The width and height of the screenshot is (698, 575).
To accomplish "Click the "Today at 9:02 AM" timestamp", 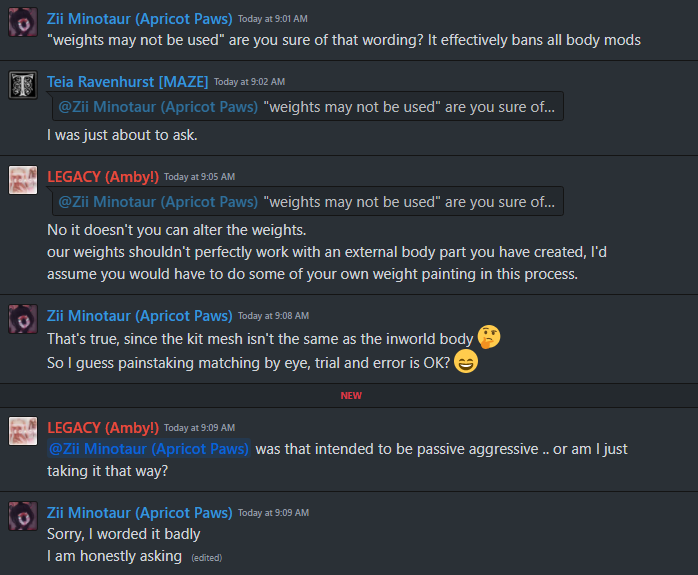I will (x=249, y=82).
